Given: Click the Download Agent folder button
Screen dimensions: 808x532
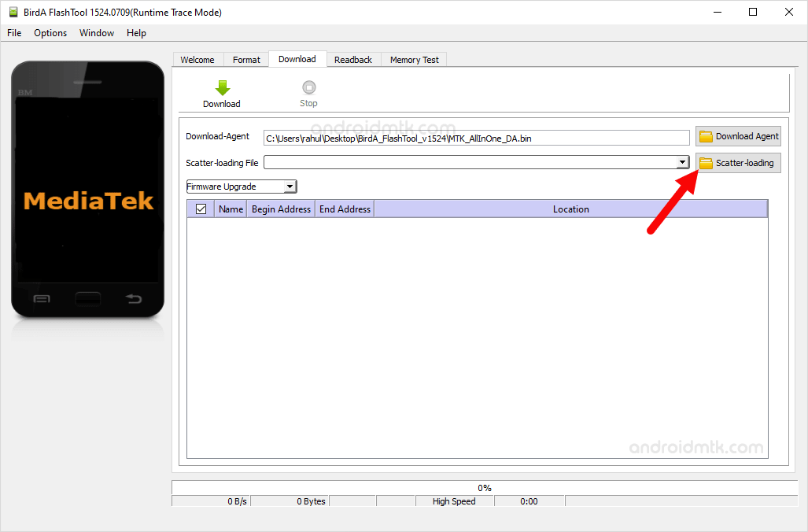Looking at the screenshot, I should point(738,136).
